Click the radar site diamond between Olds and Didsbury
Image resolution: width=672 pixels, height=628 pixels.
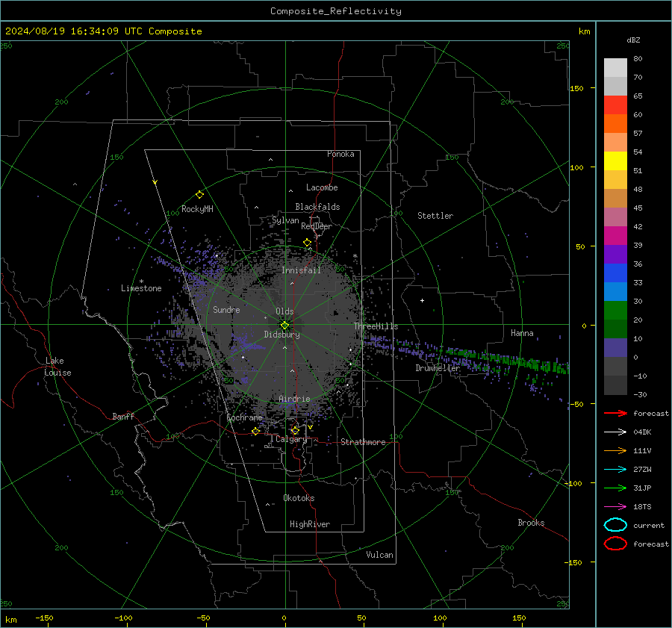pyautogui.click(x=284, y=325)
